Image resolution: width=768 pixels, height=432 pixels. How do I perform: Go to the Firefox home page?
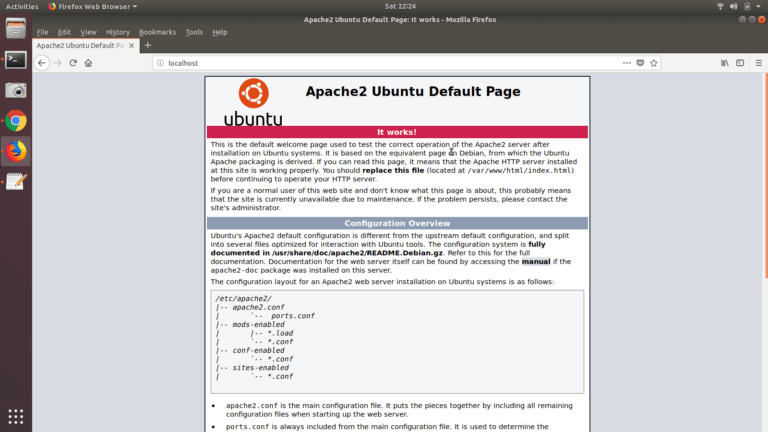click(88, 63)
